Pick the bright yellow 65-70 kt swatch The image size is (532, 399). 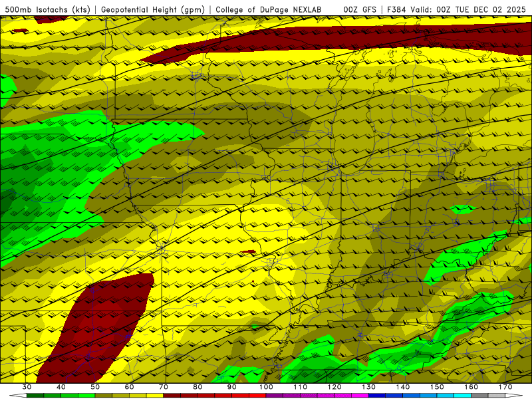tap(155, 396)
